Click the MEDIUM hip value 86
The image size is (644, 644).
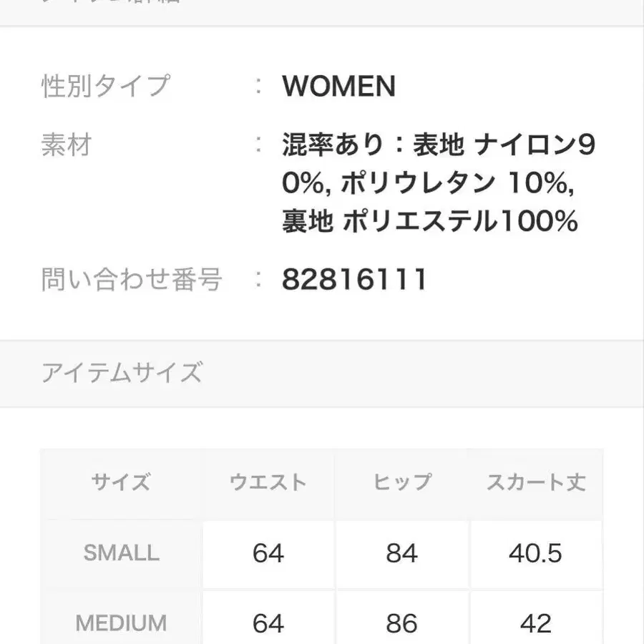coord(401,623)
